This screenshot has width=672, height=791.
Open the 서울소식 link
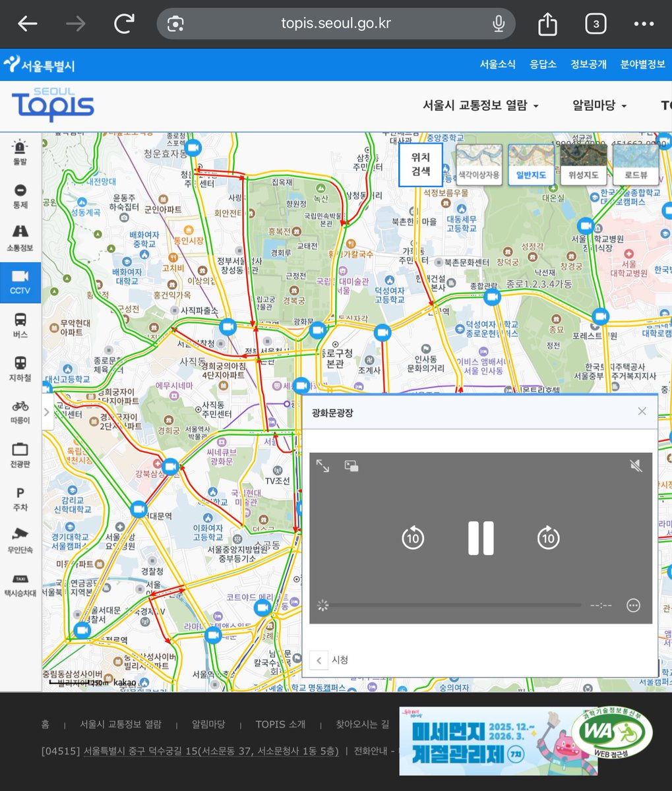[497, 65]
